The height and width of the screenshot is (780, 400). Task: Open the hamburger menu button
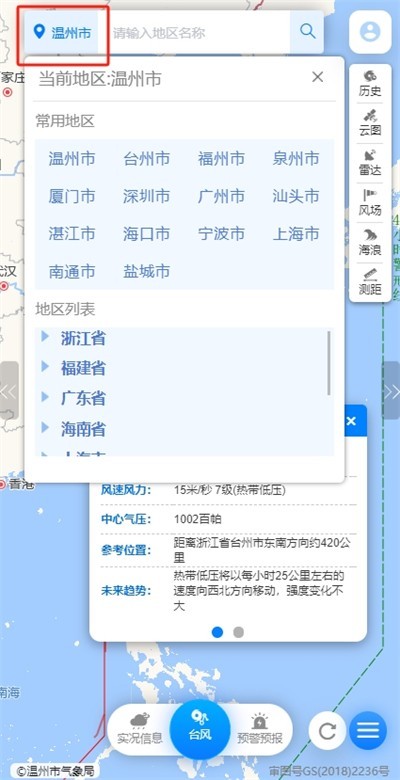(368, 731)
